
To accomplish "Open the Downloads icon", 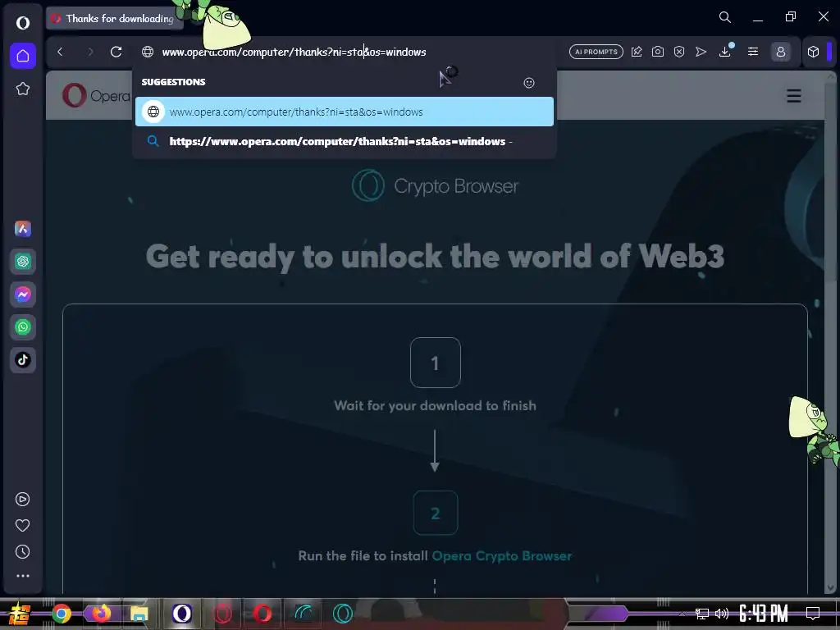I will 725,52.
